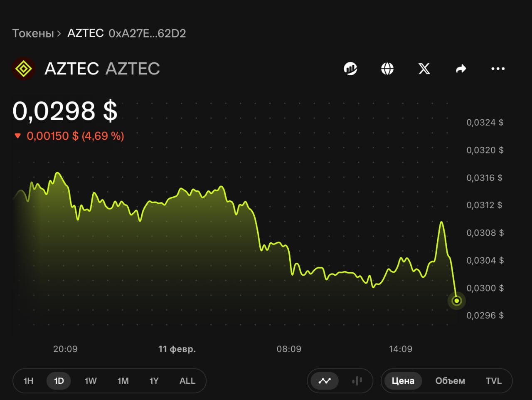This screenshot has height=400, width=532.
Task: Click the 08:09 time axis label
Action: coord(289,349)
